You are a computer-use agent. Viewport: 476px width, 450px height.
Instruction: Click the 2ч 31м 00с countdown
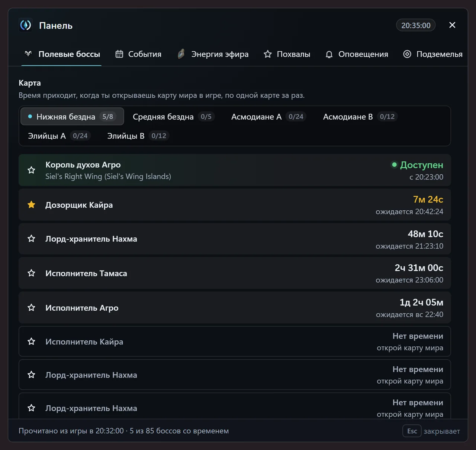pyautogui.click(x=419, y=268)
